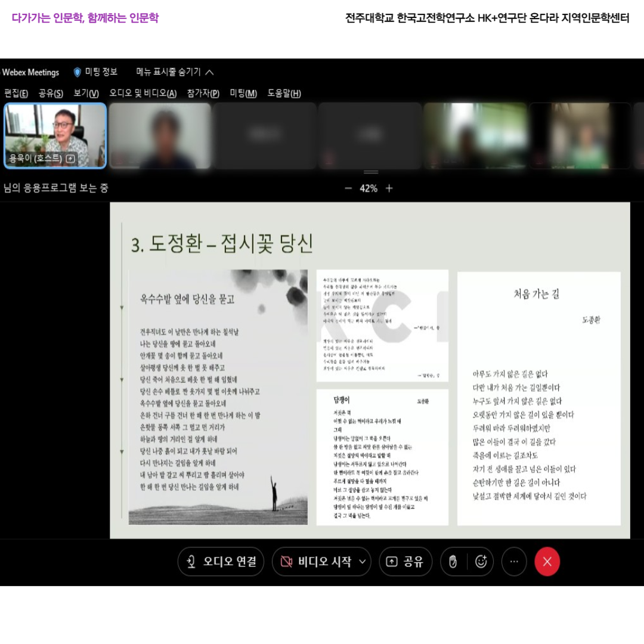Toggle 비디오 시작 to start video

316,562
